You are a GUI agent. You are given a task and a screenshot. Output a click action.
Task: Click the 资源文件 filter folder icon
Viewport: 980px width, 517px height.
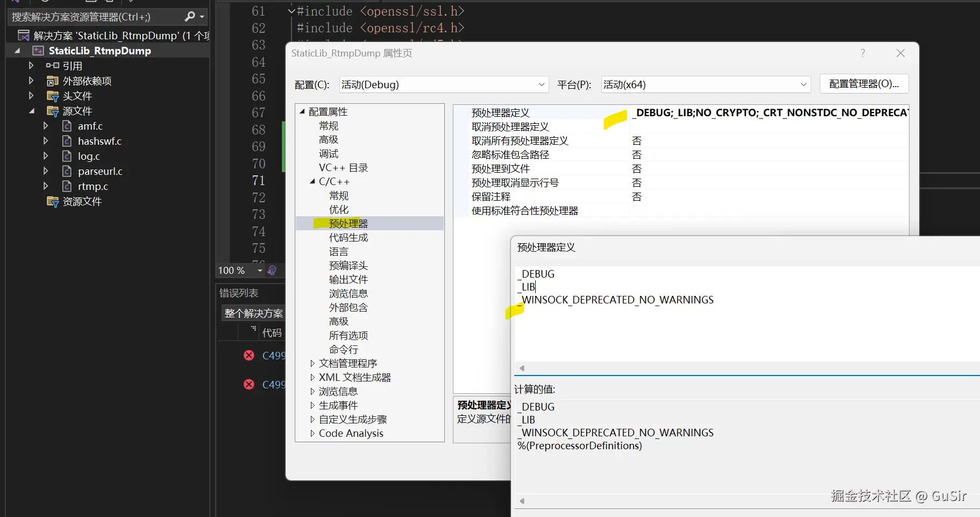(53, 201)
